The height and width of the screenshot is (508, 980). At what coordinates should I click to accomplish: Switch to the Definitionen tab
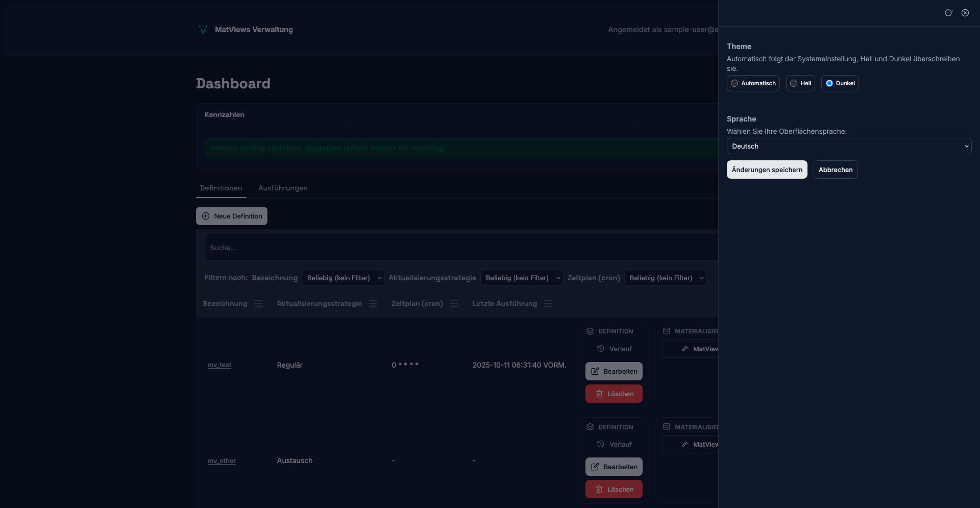coord(221,188)
